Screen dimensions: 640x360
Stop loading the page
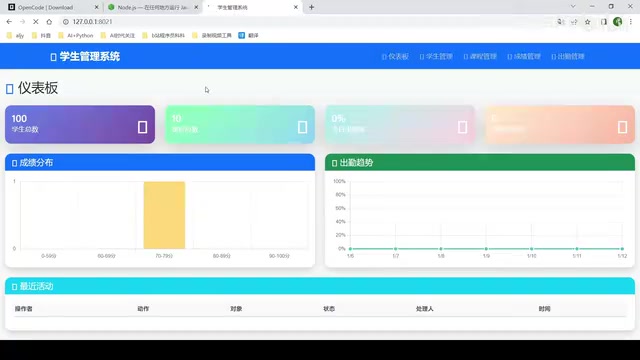pyautogui.click(x=36, y=22)
